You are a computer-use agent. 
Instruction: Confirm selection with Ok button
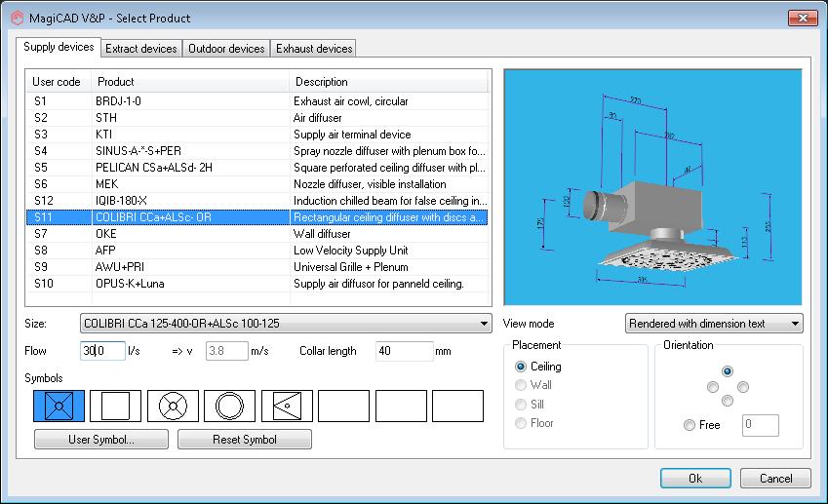695,478
